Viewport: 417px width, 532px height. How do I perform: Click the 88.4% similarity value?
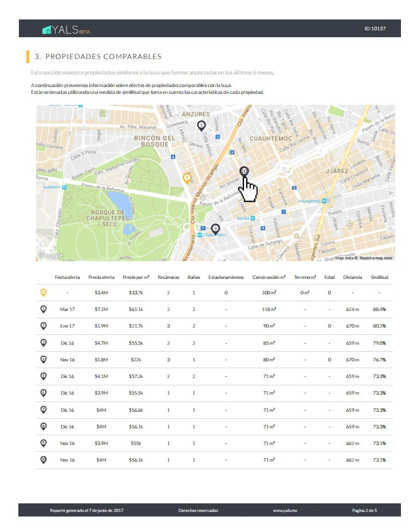(x=379, y=309)
